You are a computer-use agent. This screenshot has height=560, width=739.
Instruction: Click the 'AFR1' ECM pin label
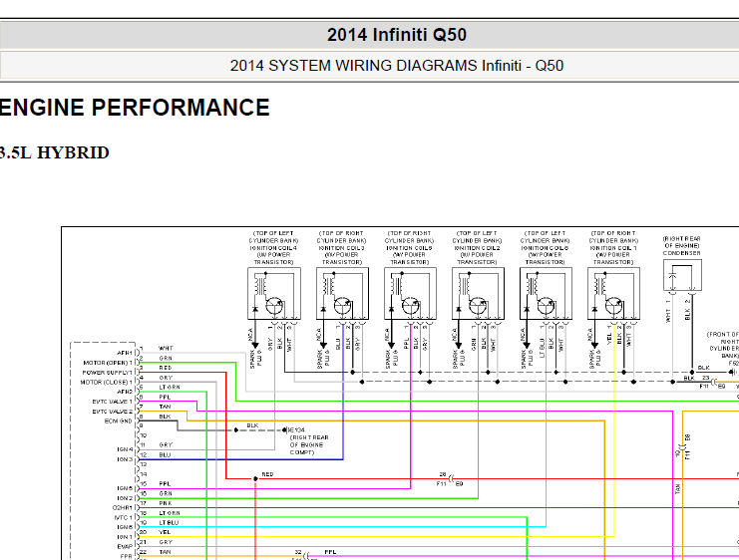click(x=125, y=353)
